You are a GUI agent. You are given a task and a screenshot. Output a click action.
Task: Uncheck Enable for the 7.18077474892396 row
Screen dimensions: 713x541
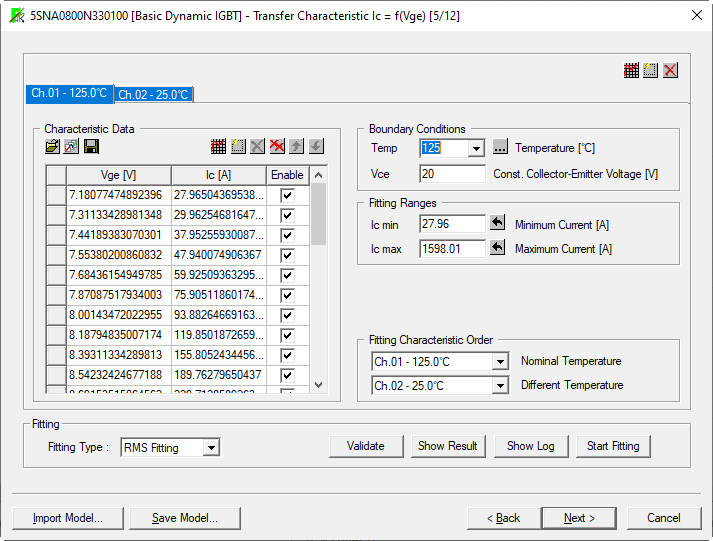pos(287,195)
